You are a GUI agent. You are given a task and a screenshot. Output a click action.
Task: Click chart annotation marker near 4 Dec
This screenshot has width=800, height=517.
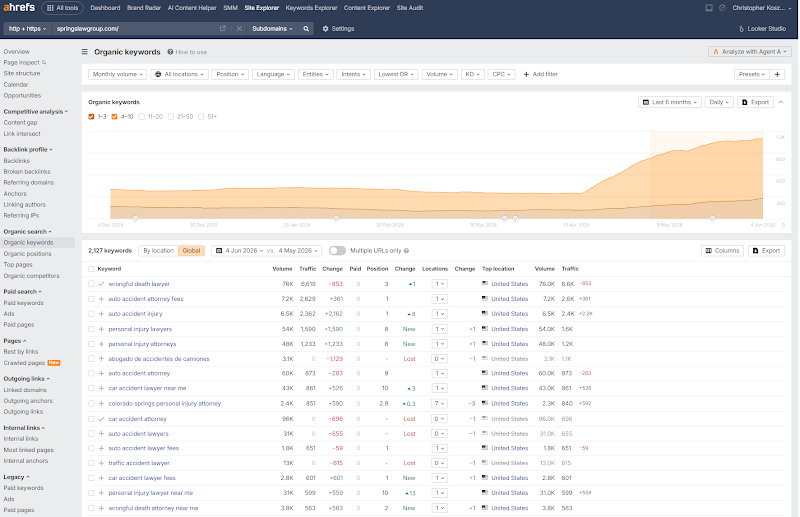[x=136, y=218]
